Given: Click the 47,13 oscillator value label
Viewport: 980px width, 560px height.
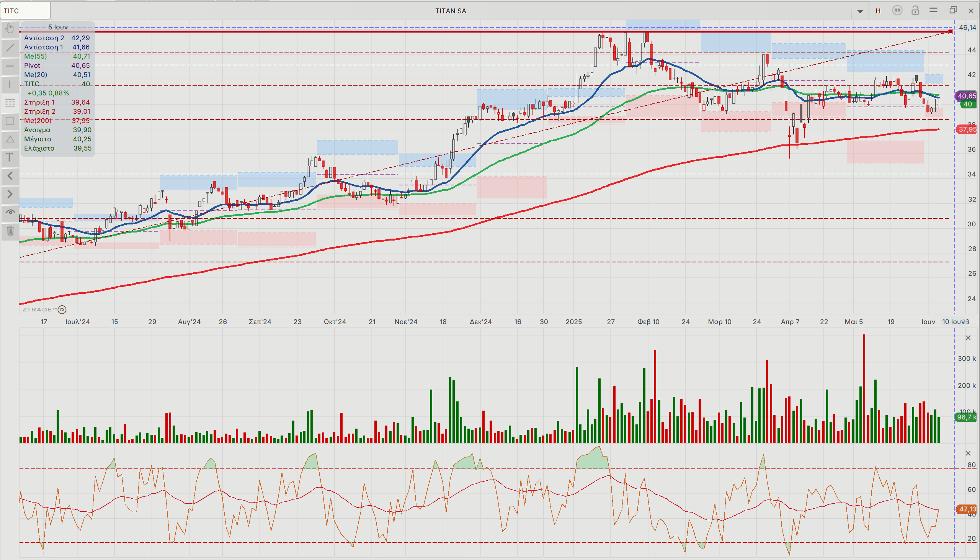Looking at the screenshot, I should point(967,509).
